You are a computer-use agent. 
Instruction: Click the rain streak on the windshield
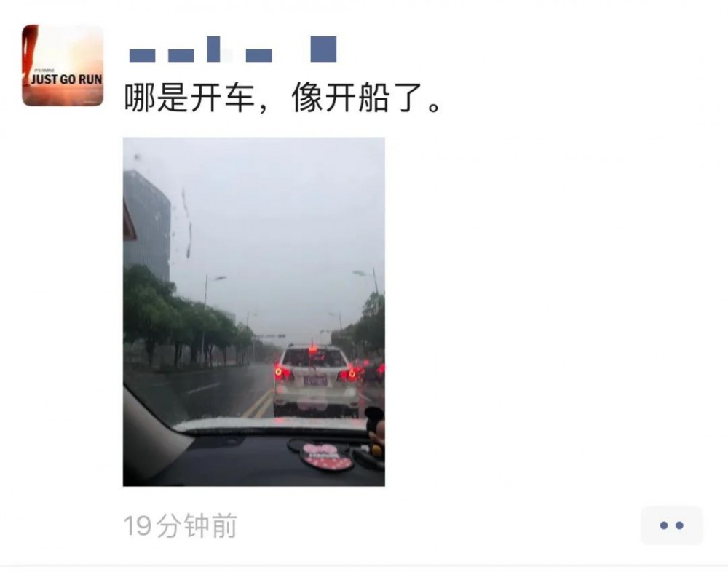click(187, 223)
